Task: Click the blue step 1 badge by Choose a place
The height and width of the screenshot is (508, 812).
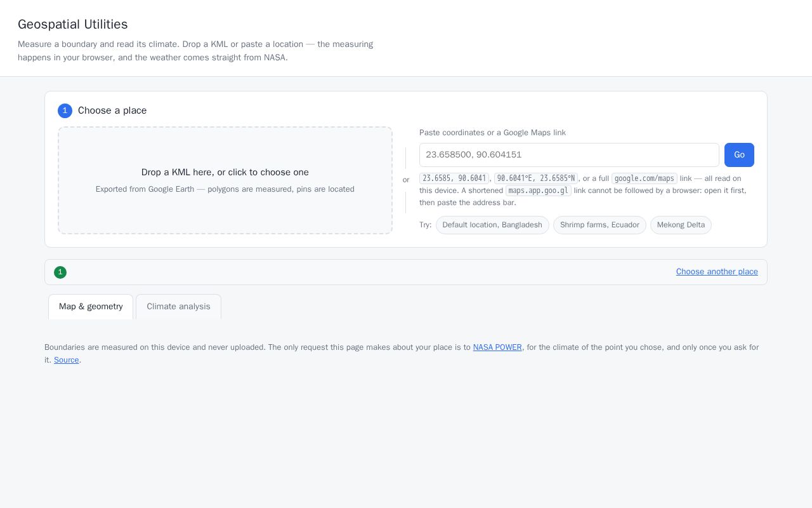Action: [65, 110]
